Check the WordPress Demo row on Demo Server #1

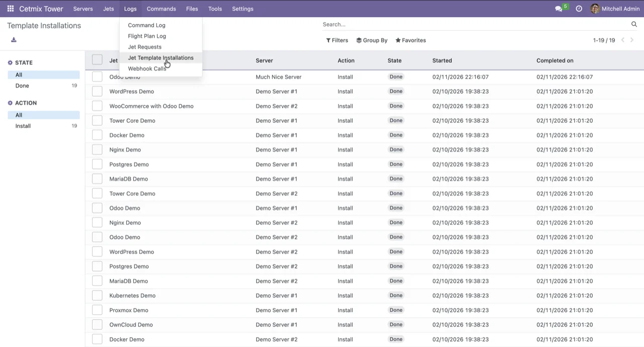(97, 91)
